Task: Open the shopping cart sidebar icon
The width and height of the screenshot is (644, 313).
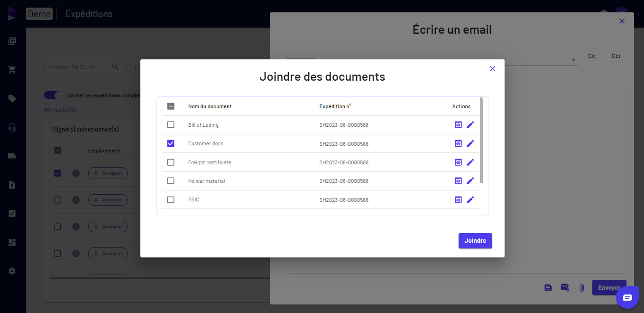Action: pyautogui.click(x=12, y=70)
